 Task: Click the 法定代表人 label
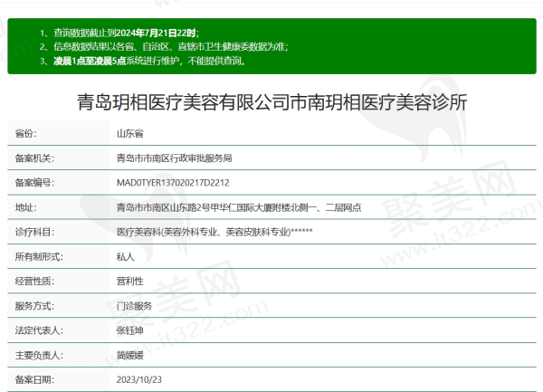click(x=39, y=330)
